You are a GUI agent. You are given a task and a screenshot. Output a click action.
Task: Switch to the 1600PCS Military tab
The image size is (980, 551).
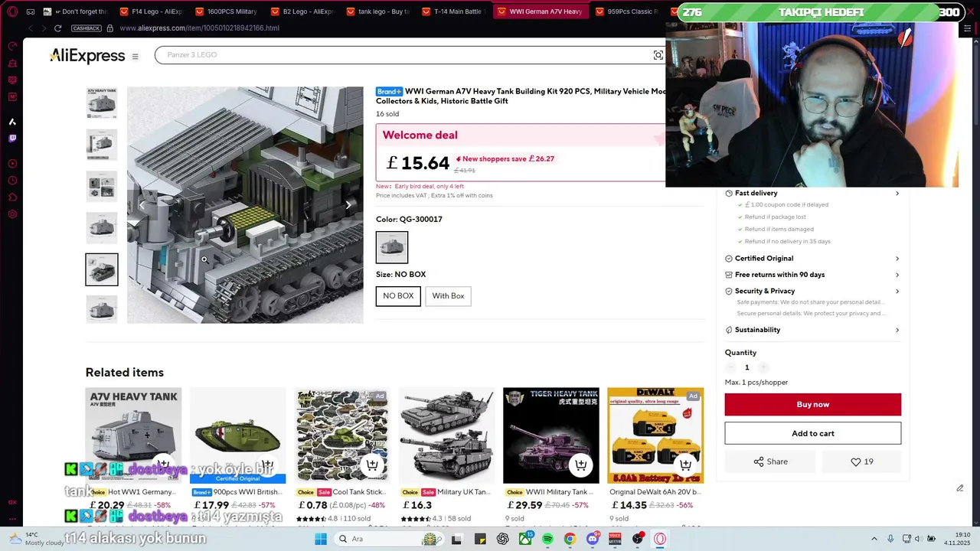226,11
